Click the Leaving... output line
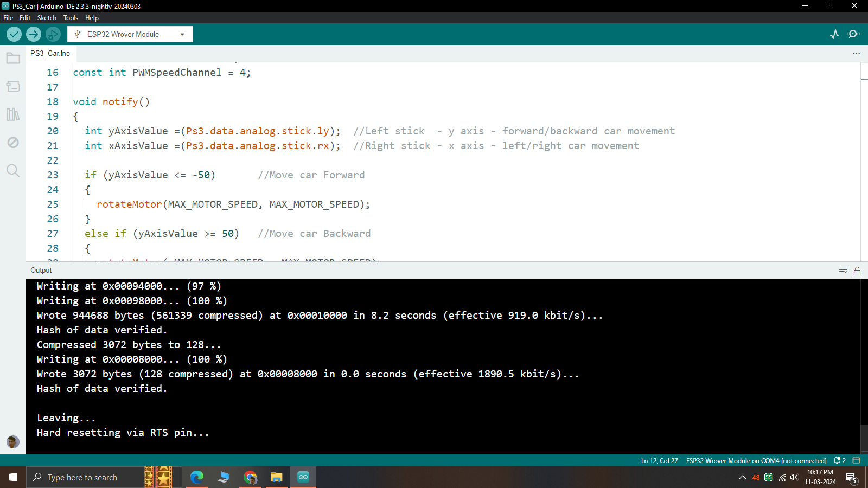This screenshot has width=868, height=488. 66,418
